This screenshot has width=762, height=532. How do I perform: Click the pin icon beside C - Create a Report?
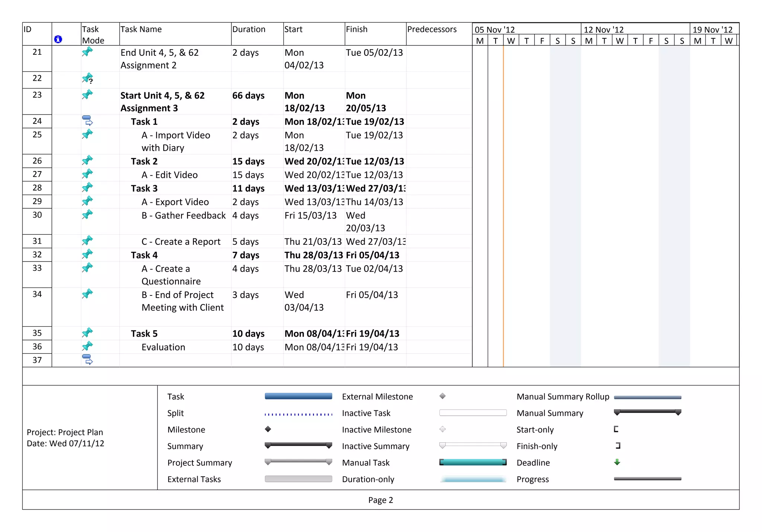(87, 240)
